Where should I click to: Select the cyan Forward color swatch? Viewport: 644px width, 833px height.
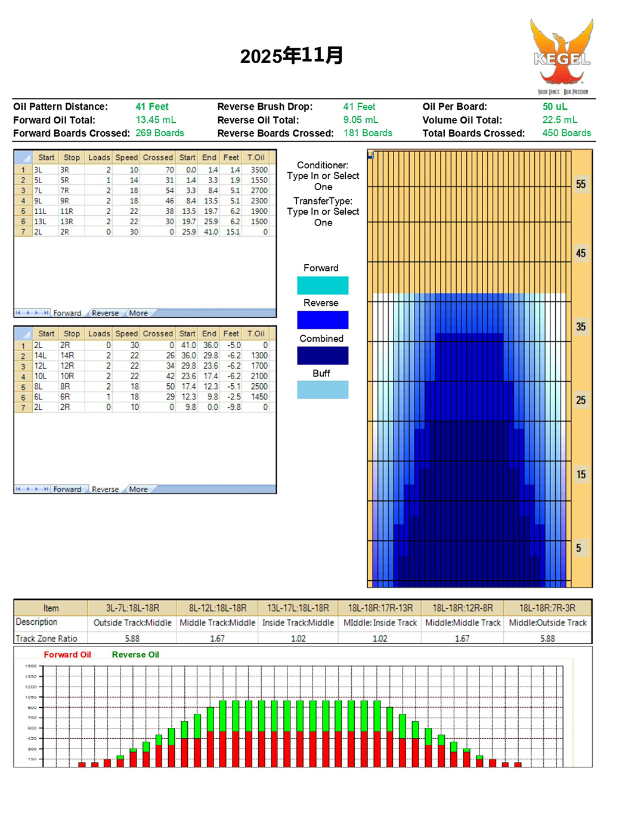coord(323,286)
